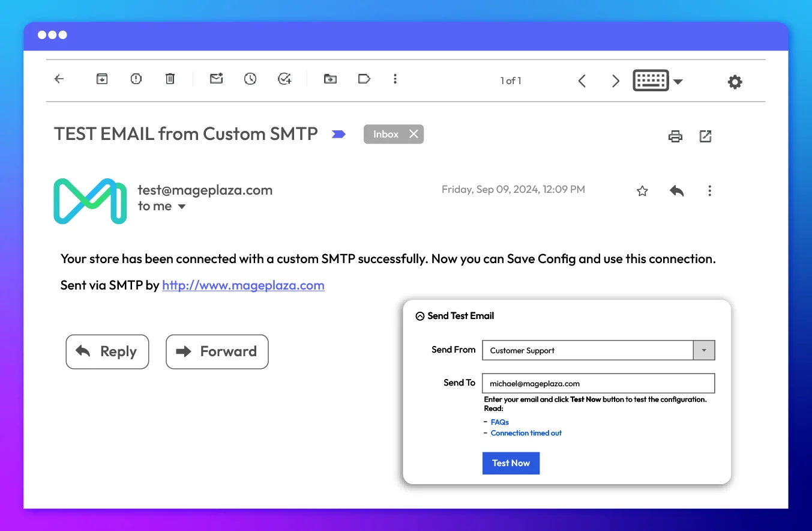Click the important marker beside subject
The width and height of the screenshot is (812, 531).
(x=338, y=135)
